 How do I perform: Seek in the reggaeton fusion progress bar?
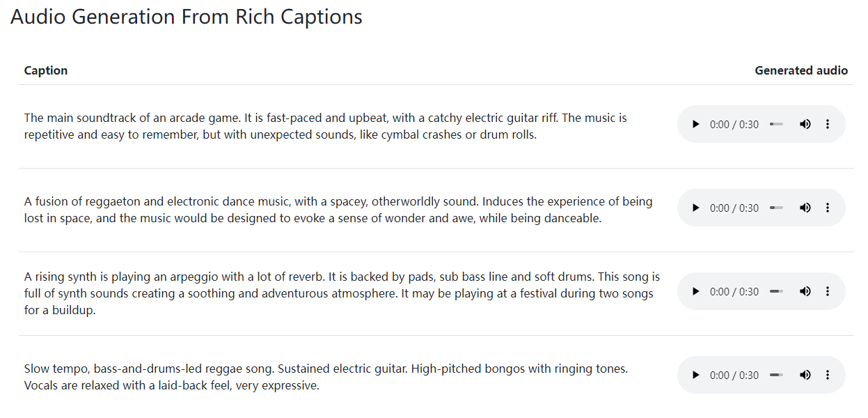pyautogui.click(x=777, y=208)
